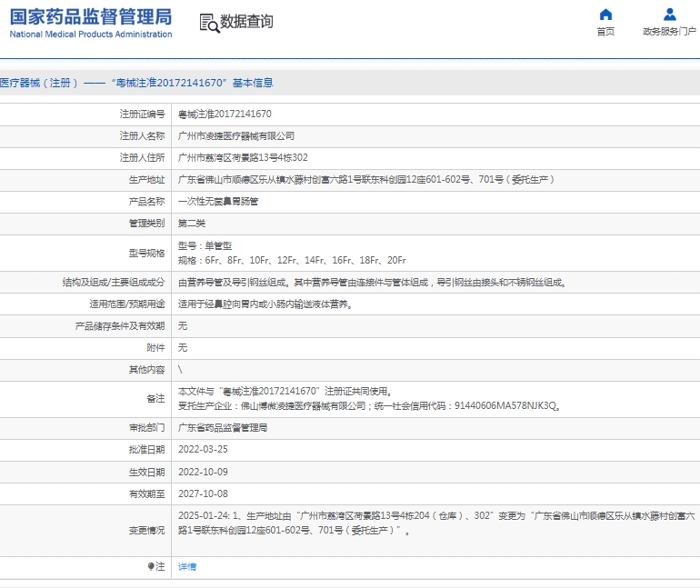Click the 国家药品监督管理局 logo

(91, 24)
